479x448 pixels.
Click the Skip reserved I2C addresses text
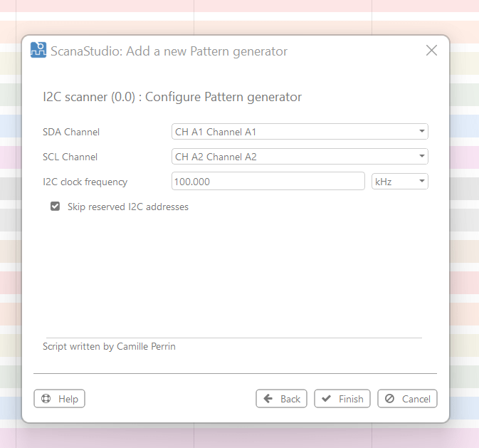tap(128, 207)
